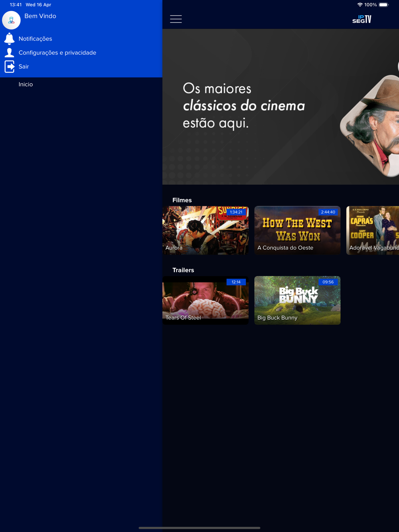This screenshot has width=399, height=532.
Task: Tap the Wed 16 Apr date
Action: pos(38,5)
